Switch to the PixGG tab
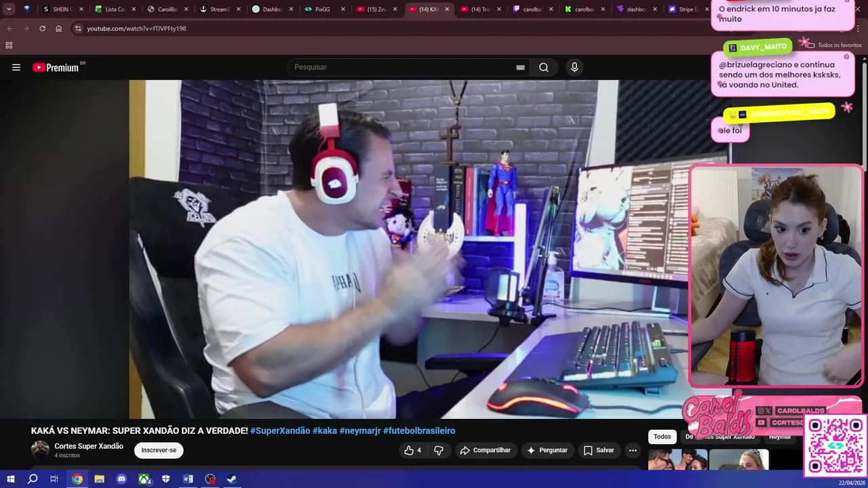This screenshot has height=488, width=868. 322,9
